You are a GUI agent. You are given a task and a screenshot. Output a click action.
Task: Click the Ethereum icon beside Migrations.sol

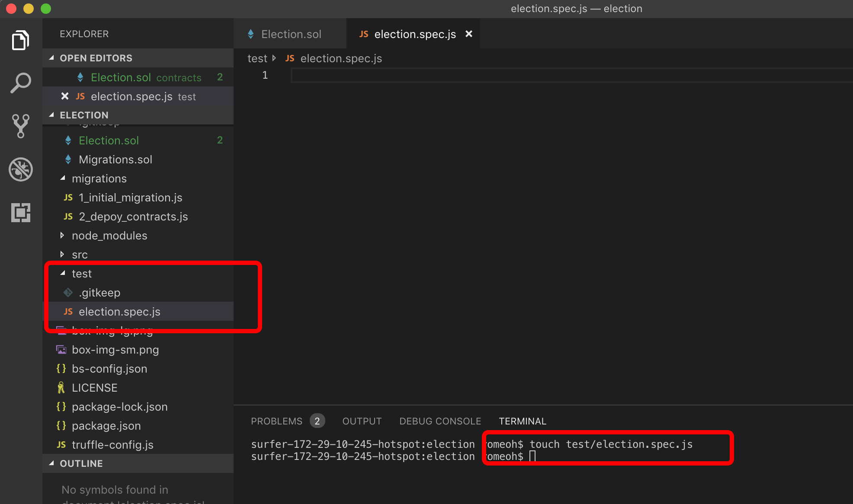point(68,159)
